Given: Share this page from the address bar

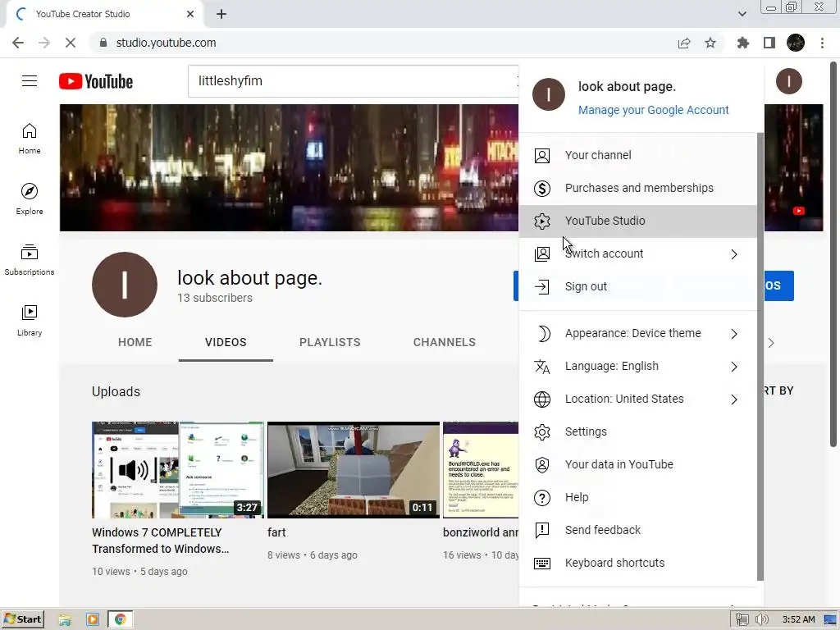Looking at the screenshot, I should coord(684,43).
